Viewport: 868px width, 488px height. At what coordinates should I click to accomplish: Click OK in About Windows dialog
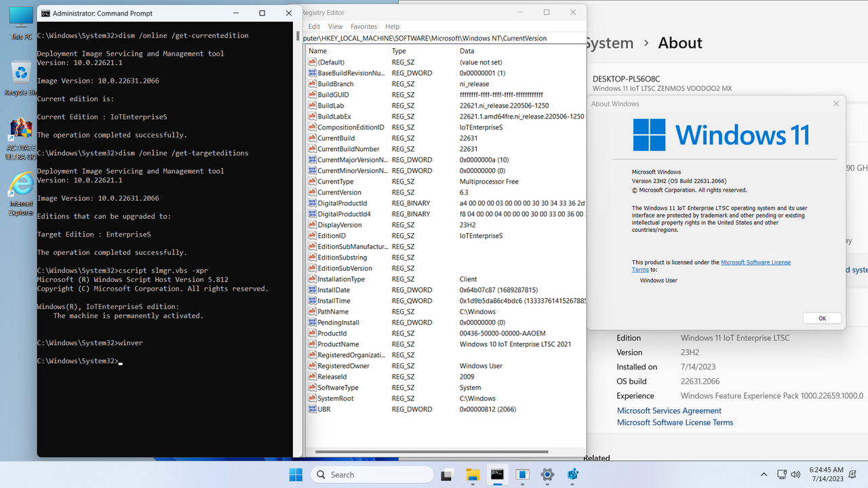[822, 318]
